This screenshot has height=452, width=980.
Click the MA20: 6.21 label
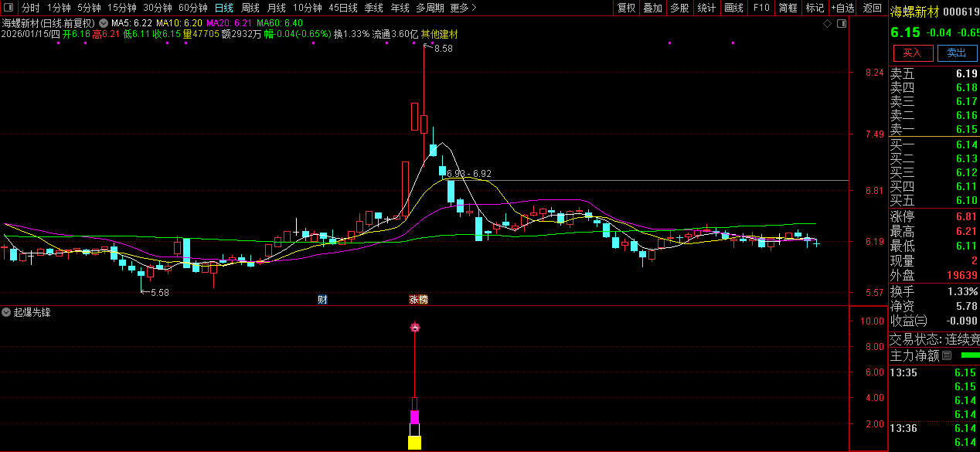point(230,23)
